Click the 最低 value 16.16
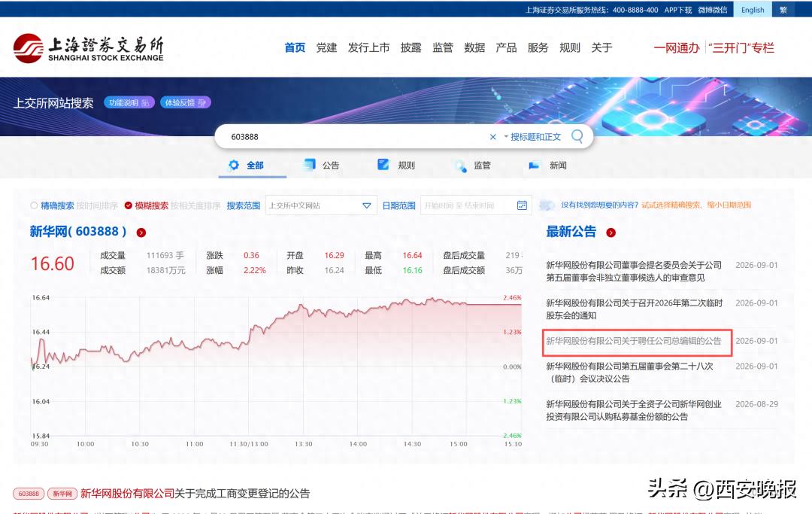The width and height of the screenshot is (812, 514). [412, 270]
